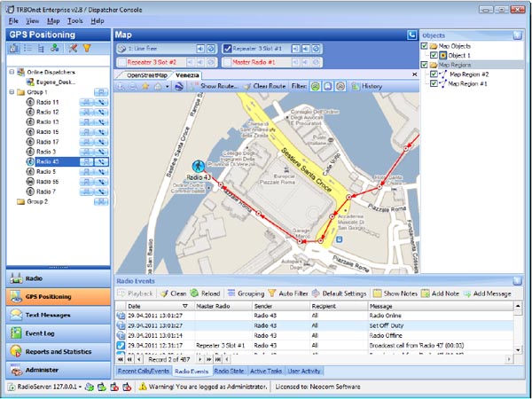The height and width of the screenshot is (399, 532).
Task: Switch to the Radio State tab
Action: point(229,372)
